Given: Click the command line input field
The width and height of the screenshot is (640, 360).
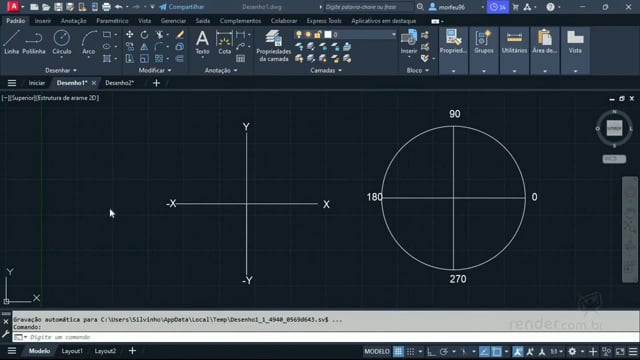Looking at the screenshot, I should pos(326,337).
